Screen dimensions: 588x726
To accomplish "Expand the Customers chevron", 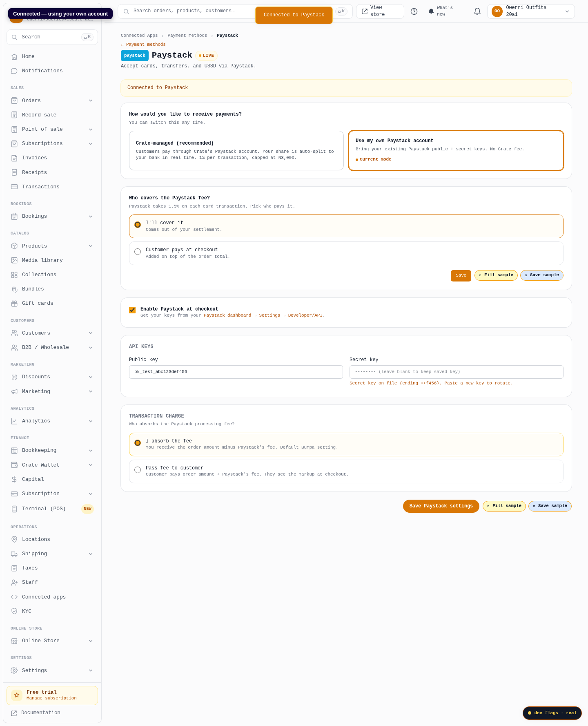I will tap(91, 333).
